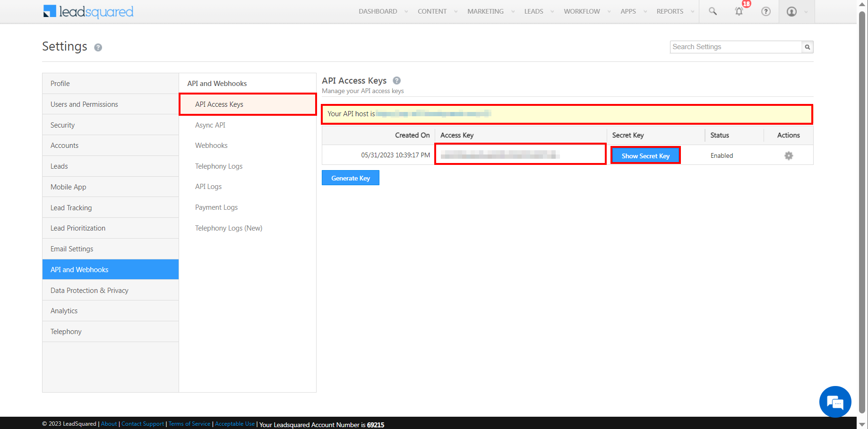Open Users and Permissions settings
This screenshot has width=868, height=429.
pyautogui.click(x=111, y=104)
